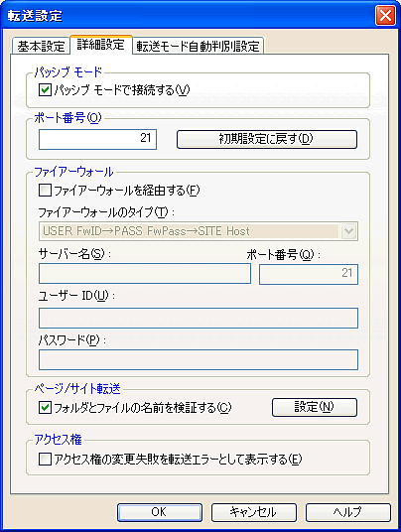Viewport: 401px width, 532px height.
Task: Click the FTP port number field showing 21
Action: pyautogui.click(x=97, y=139)
